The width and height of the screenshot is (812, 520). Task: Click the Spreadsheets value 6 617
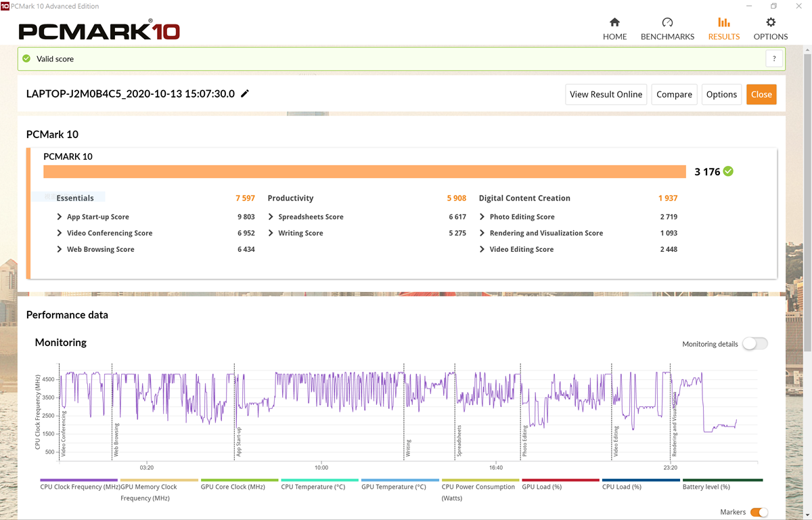[x=457, y=217]
